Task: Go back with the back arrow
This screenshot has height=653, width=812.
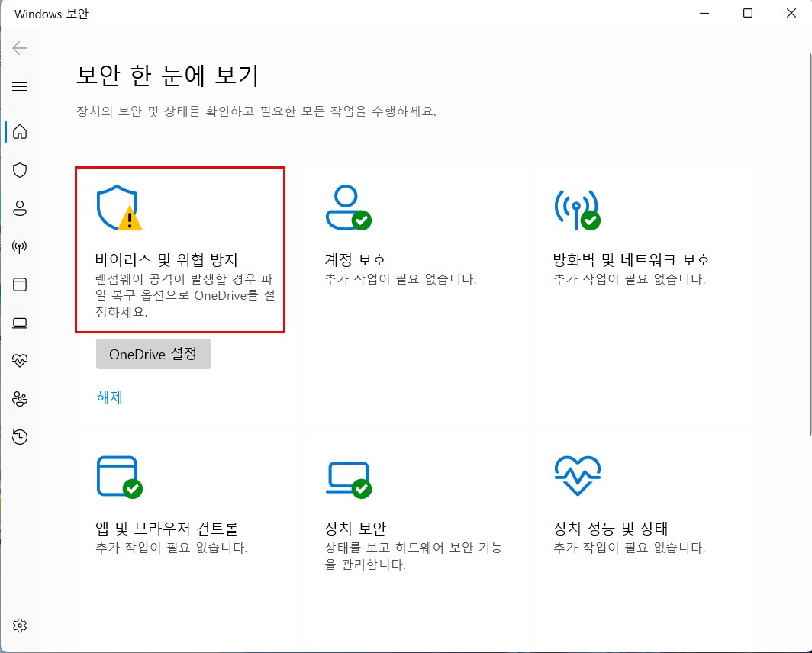Action: pos(20,48)
